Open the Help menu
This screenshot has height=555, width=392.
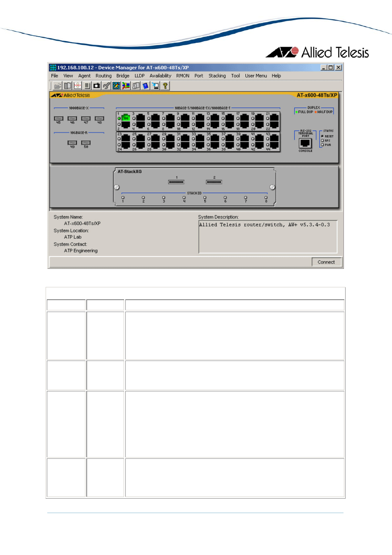pos(277,76)
